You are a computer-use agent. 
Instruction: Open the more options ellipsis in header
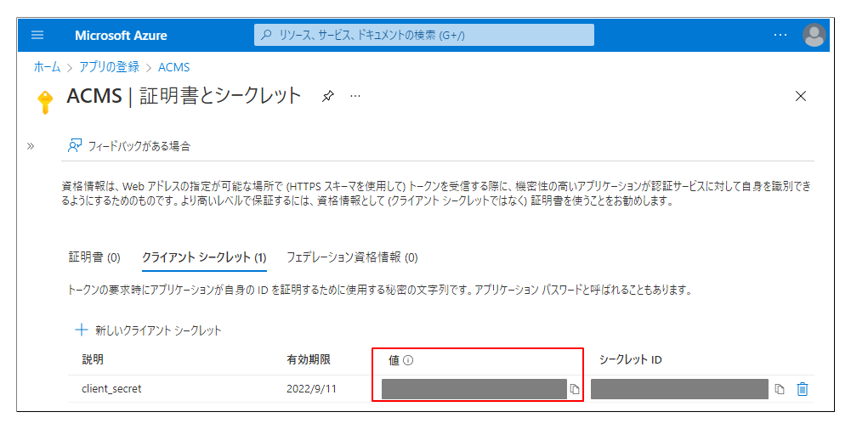point(780,35)
